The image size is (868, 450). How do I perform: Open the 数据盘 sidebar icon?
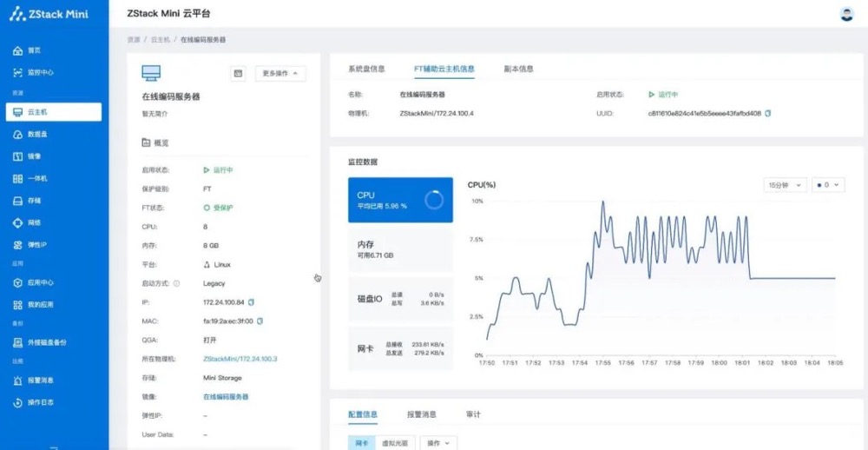click(x=17, y=134)
